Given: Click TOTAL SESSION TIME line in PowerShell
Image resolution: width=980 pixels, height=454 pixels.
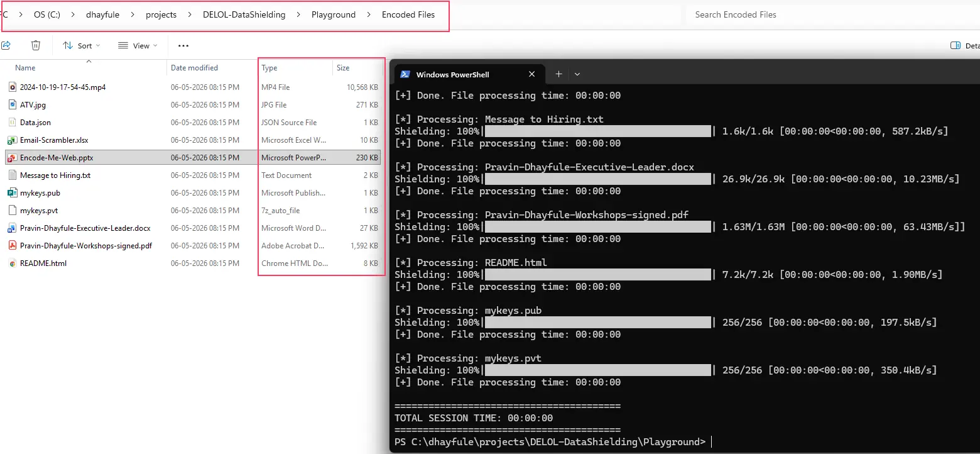Looking at the screenshot, I should point(474,418).
